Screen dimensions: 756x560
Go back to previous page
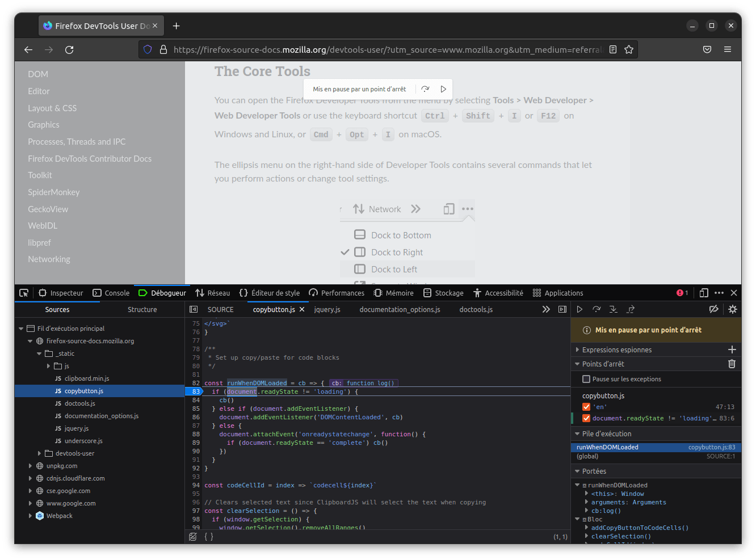[28, 49]
